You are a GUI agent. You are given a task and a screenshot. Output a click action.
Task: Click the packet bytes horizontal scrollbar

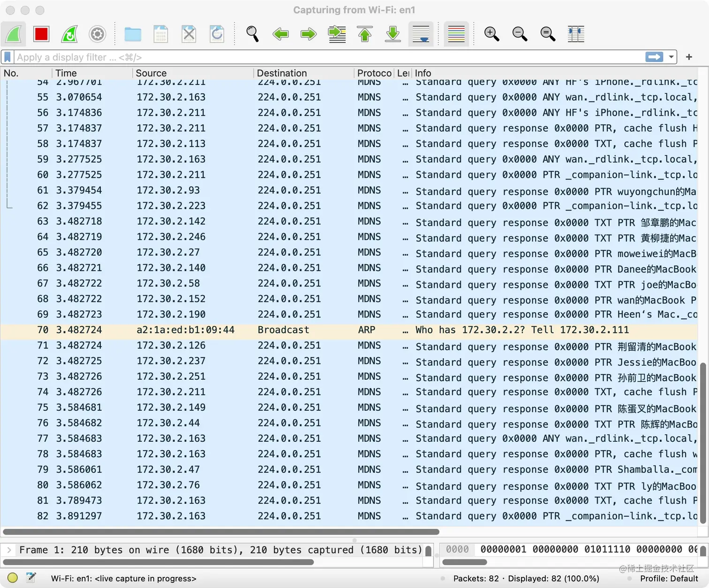(465, 562)
